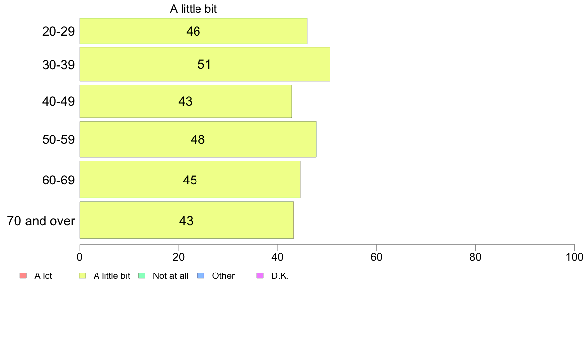Click the 70 and over axis label
Screen dimensions: 588x364
(x=41, y=221)
